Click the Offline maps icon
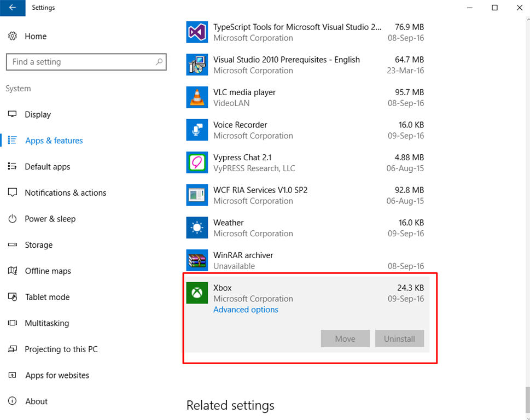530x420 pixels. 13,271
